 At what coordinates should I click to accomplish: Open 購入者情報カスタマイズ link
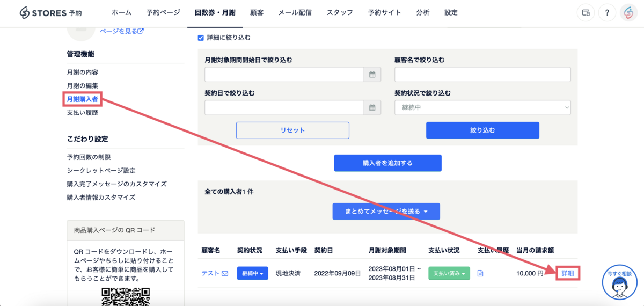point(101,197)
